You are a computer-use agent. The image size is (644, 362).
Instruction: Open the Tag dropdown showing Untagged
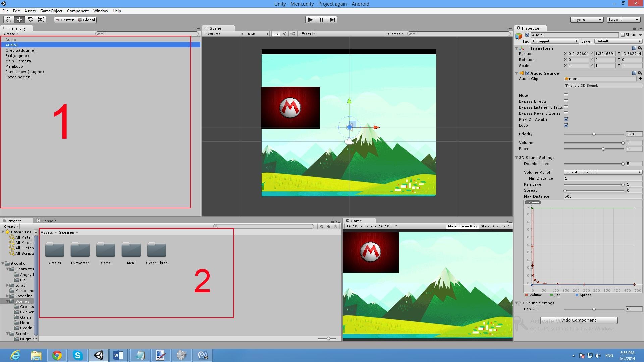[555, 41]
